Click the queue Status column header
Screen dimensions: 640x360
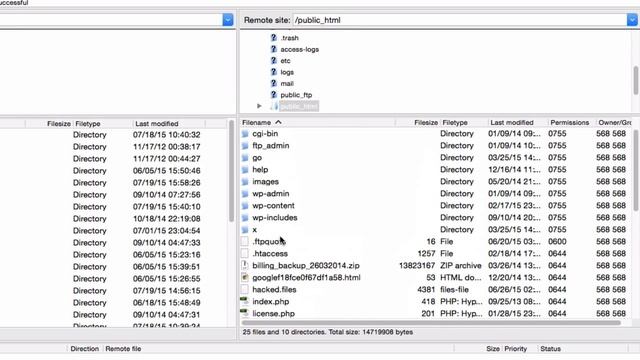point(550,349)
